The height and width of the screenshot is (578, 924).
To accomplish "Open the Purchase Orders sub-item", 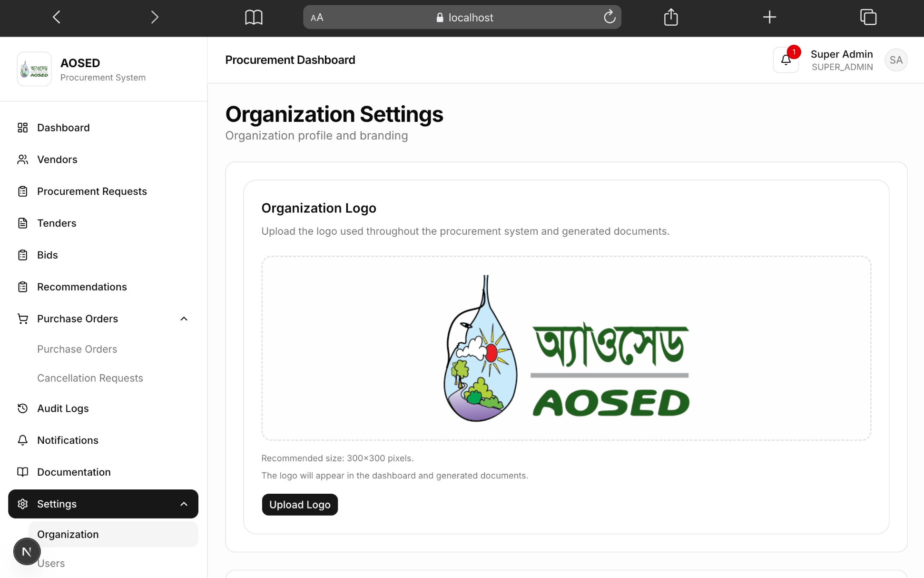I will click(x=113, y=349).
